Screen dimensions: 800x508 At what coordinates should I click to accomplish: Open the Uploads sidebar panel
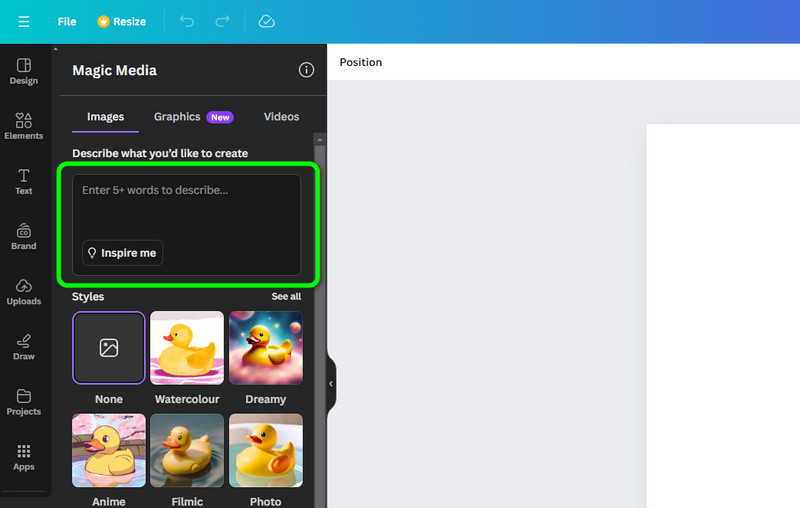(23, 292)
